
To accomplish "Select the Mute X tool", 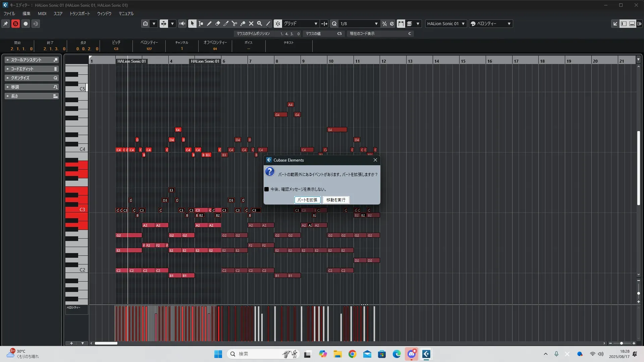I will point(251,23).
